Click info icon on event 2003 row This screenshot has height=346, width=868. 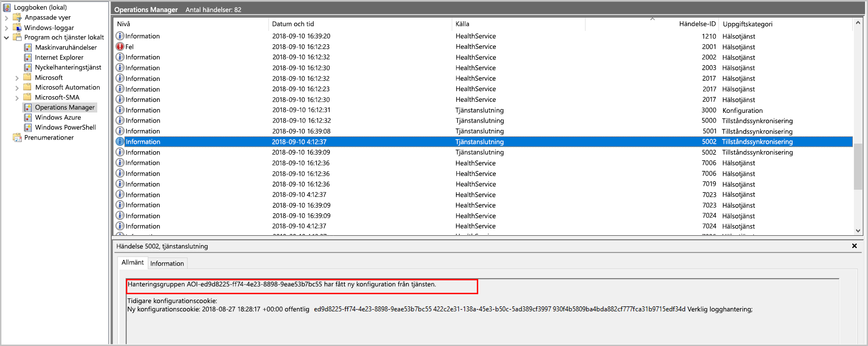(x=120, y=68)
